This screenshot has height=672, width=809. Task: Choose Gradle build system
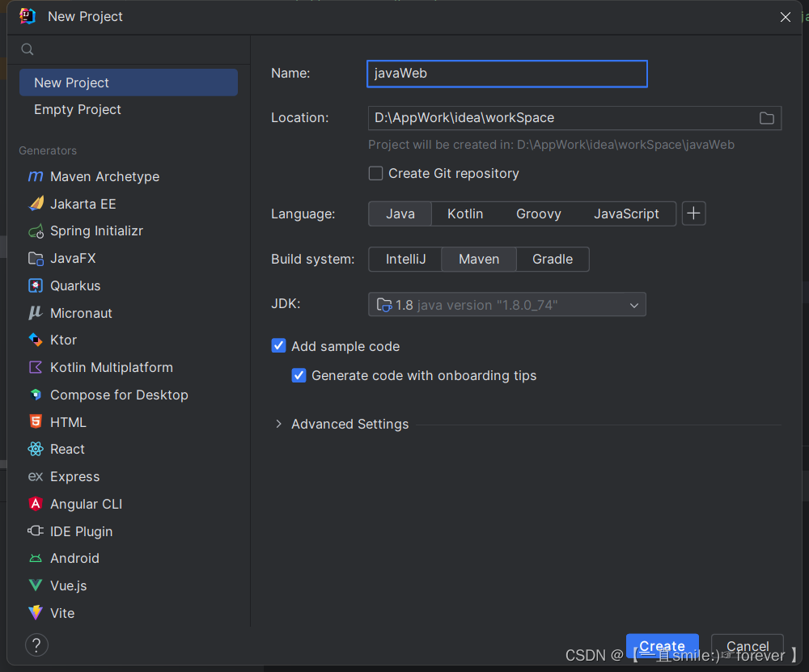pyautogui.click(x=553, y=259)
